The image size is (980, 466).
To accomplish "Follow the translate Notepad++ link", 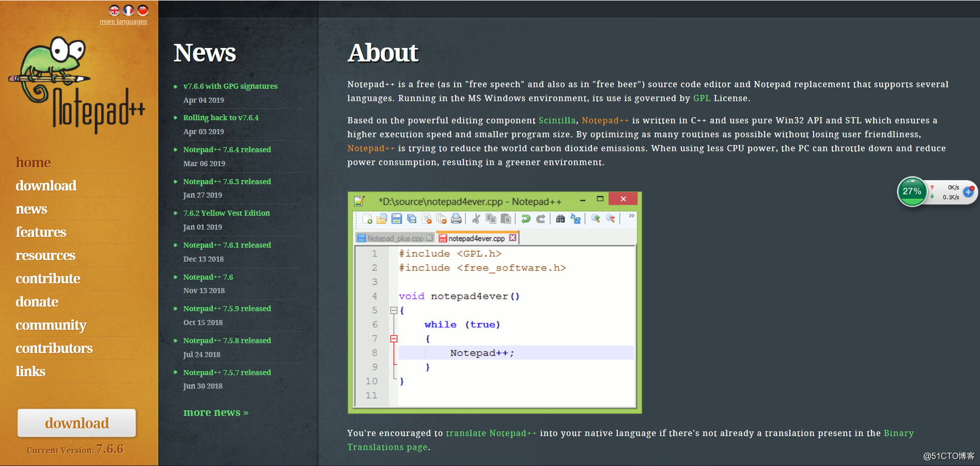I will tap(491, 433).
